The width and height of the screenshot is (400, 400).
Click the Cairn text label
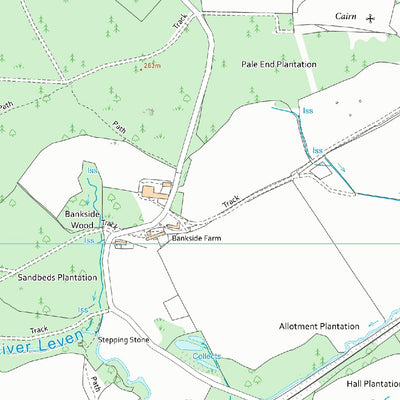pos(346,16)
